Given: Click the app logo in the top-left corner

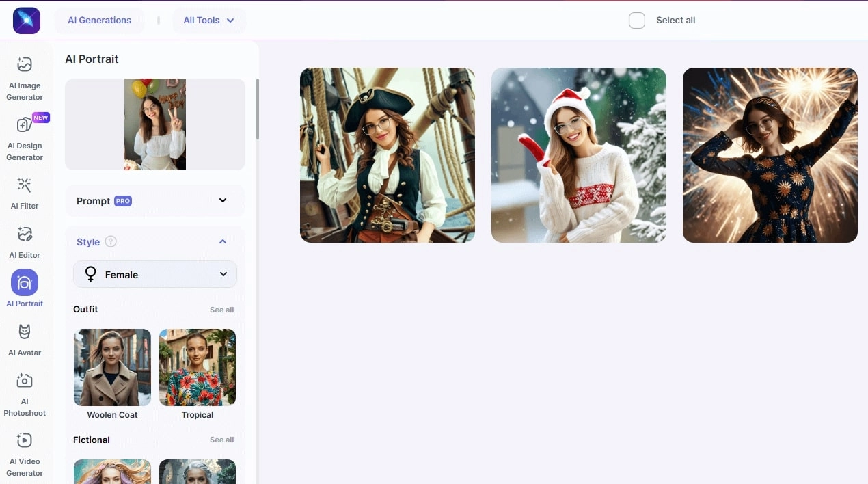Looking at the screenshot, I should [27, 21].
